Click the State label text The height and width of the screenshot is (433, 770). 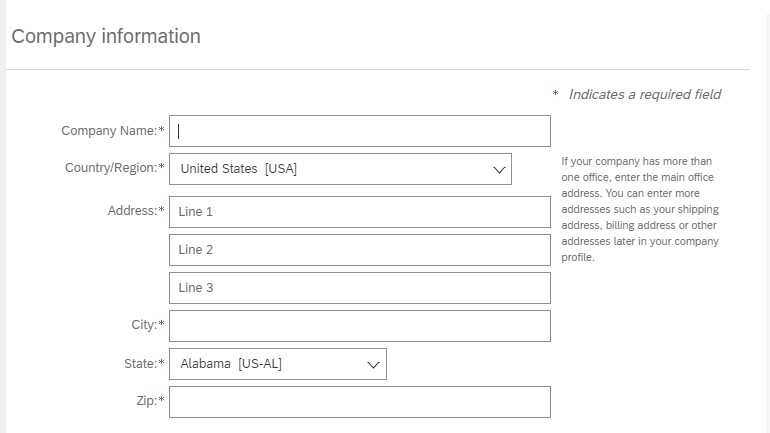142,364
